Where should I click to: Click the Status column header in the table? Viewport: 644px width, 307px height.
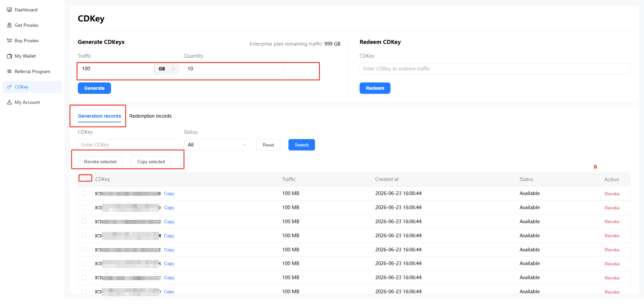[526, 179]
